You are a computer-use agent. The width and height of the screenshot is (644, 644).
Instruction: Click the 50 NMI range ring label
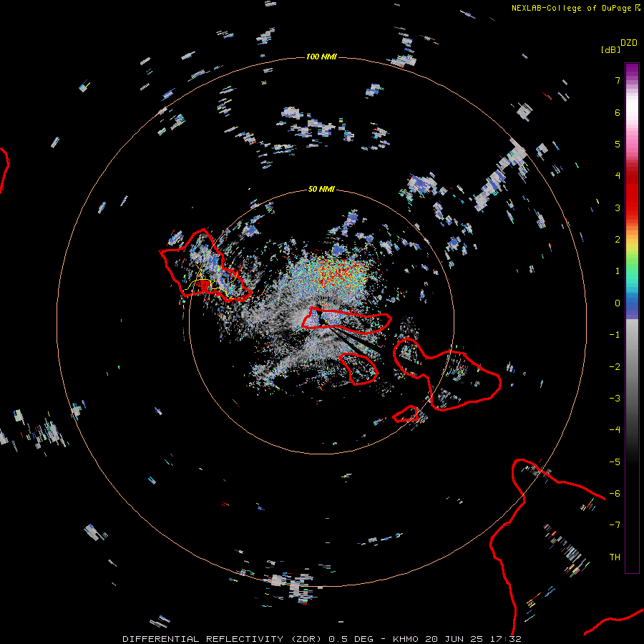coord(321,189)
